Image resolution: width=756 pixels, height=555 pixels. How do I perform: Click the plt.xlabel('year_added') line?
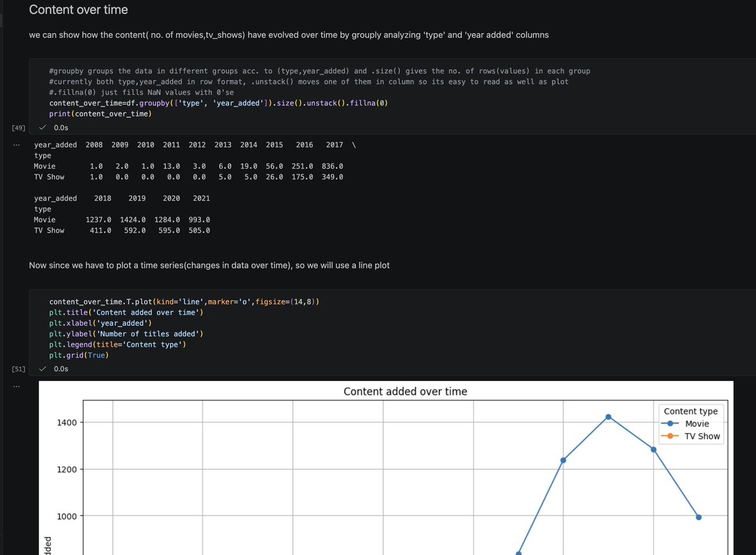[100, 323]
